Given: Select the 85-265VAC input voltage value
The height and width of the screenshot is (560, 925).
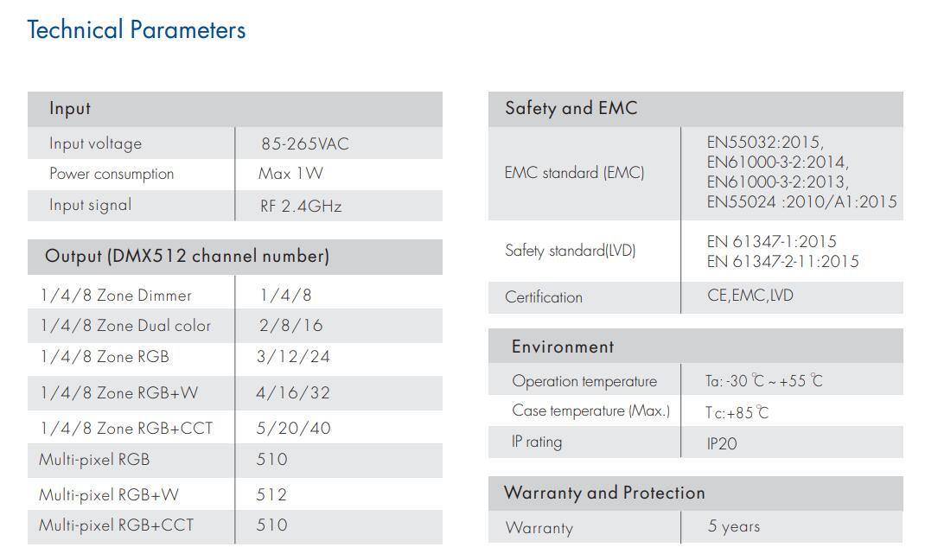Looking at the screenshot, I should click(x=305, y=143).
